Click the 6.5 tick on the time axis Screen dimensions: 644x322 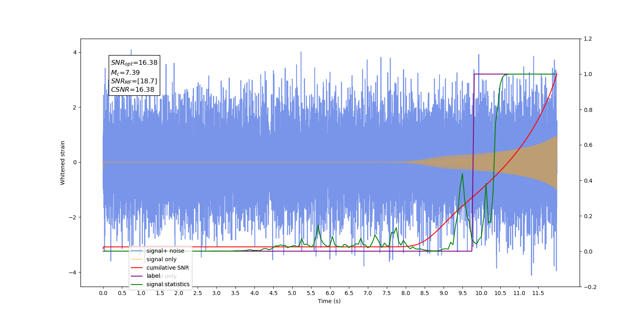click(349, 293)
